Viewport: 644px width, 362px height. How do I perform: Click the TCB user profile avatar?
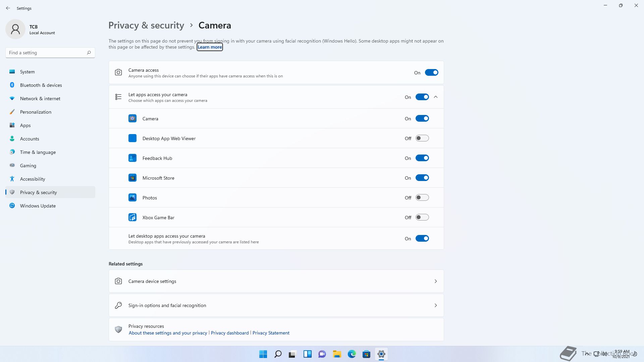(15, 29)
